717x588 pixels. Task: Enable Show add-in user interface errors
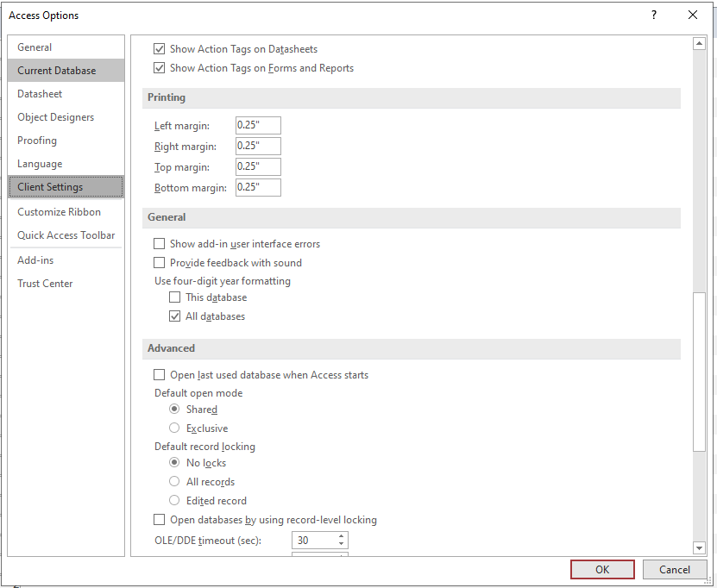coord(159,243)
